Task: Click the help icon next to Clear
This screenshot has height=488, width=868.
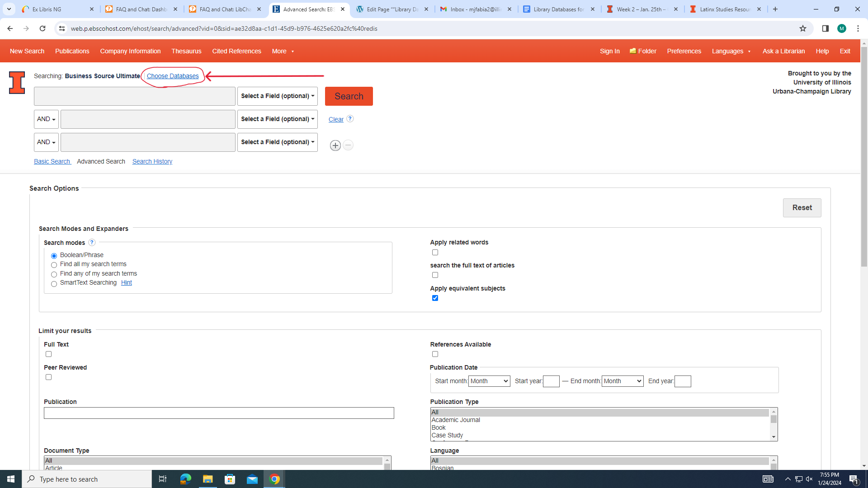Action: tap(350, 119)
